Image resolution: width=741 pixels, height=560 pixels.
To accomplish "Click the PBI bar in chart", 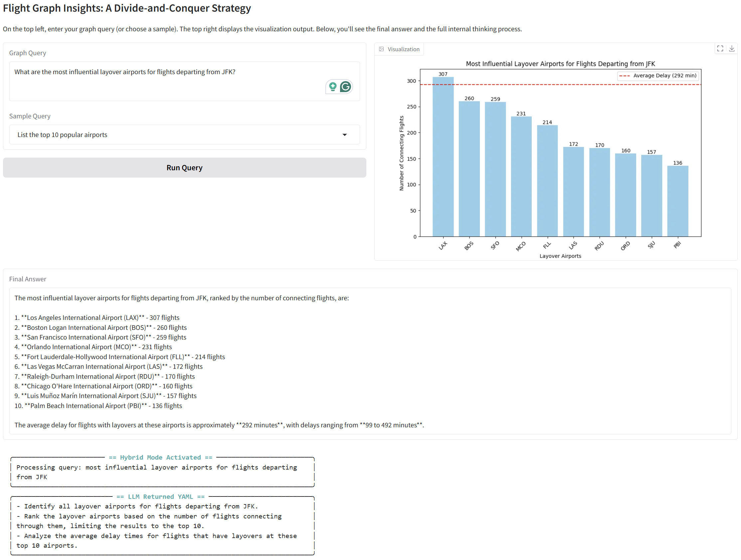I will (677, 201).
